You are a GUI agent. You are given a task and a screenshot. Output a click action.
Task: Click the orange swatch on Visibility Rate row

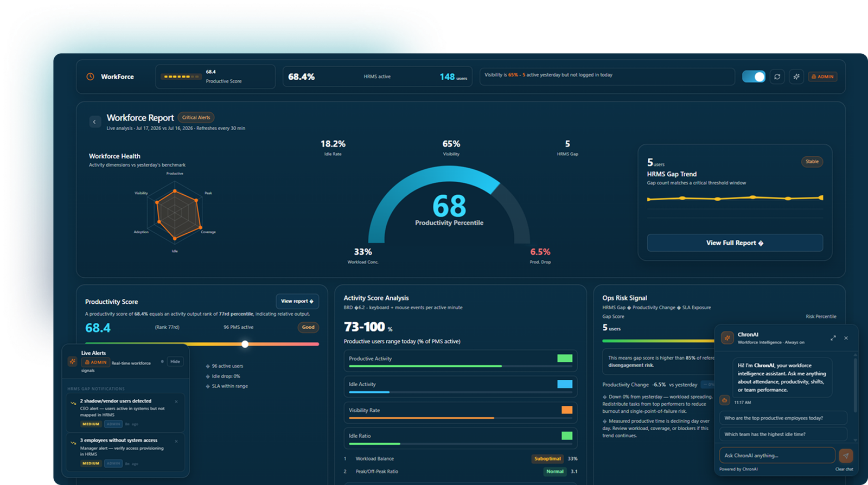[567, 410]
